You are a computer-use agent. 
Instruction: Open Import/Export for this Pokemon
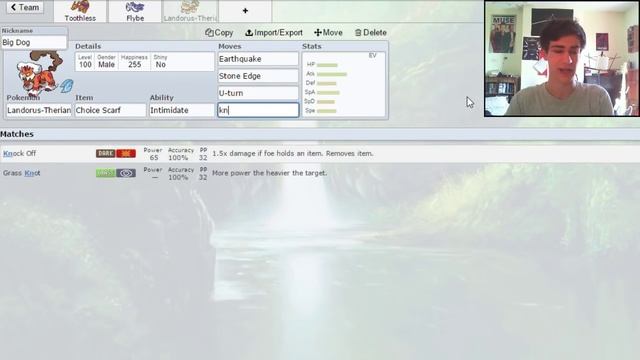[x=274, y=33]
